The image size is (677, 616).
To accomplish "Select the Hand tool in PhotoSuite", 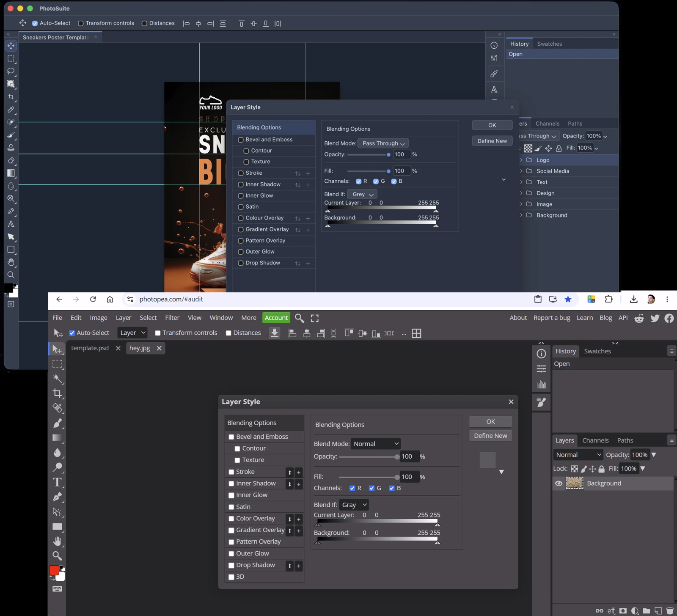I will 11,262.
